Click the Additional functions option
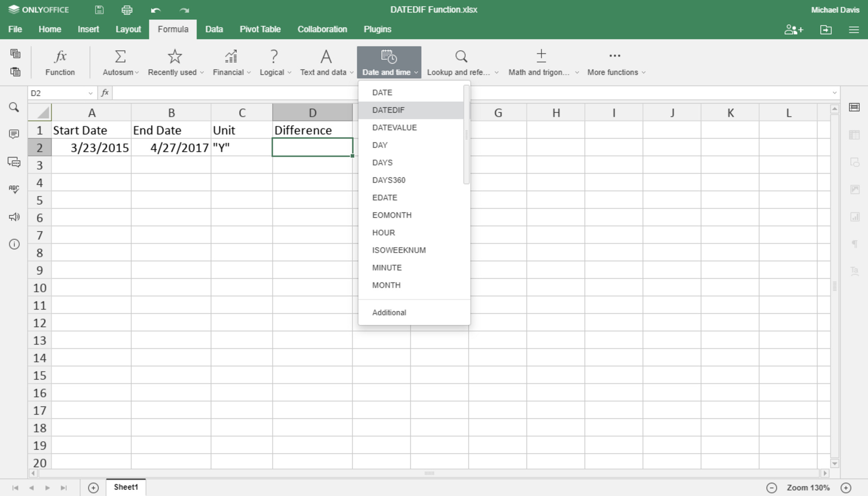Viewport: 868px width, 496px height. [388, 312]
